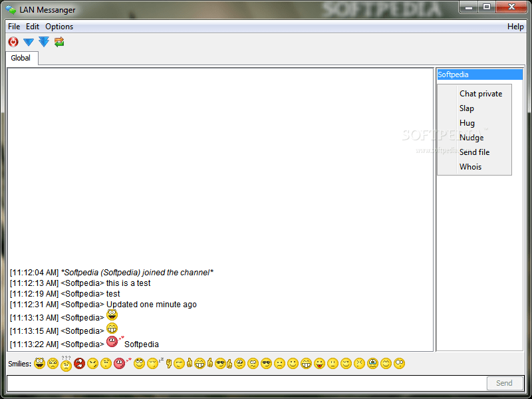Click the green refresh arrows toolbar icon

coord(59,42)
